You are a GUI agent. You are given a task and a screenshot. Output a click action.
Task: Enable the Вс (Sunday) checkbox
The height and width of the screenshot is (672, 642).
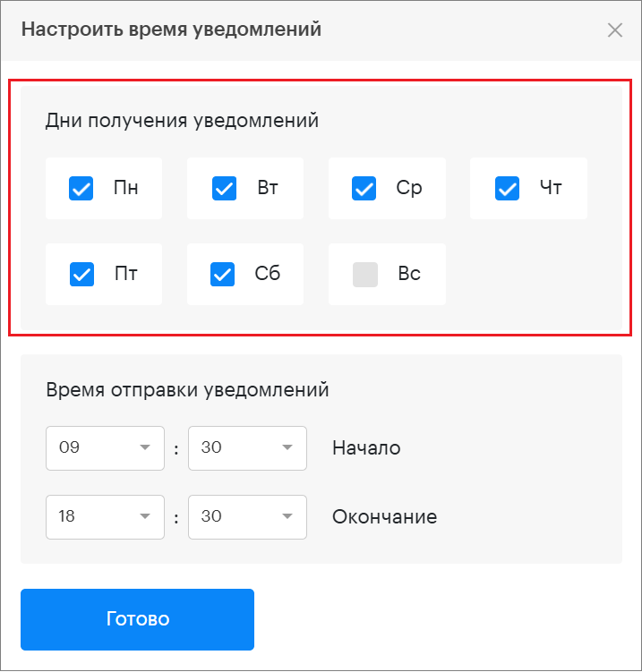tap(365, 274)
